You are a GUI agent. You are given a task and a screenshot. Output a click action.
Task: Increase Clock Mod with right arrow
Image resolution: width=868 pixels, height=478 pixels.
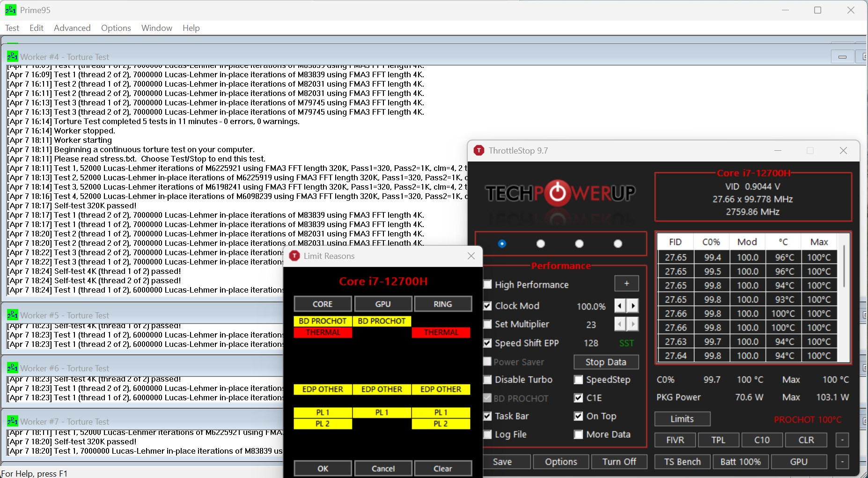tap(633, 306)
